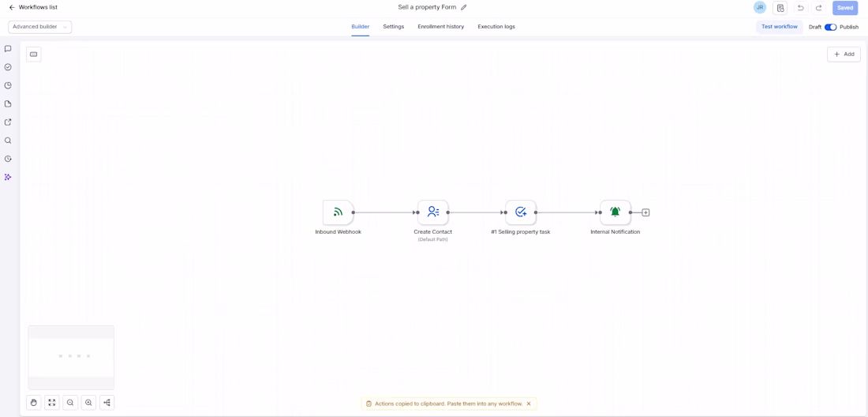The height and width of the screenshot is (417, 868).
Task: Dismiss the clipboard notification toast
Action: click(x=529, y=404)
